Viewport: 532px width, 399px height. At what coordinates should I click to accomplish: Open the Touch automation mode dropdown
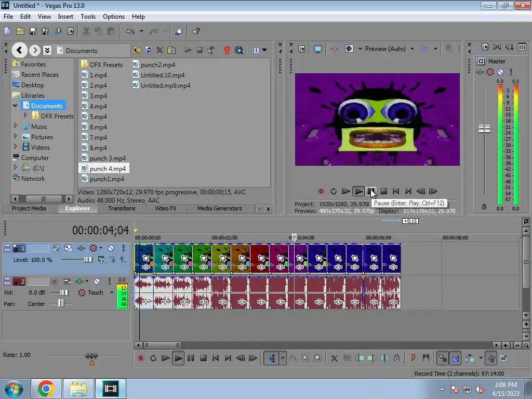[111, 292]
